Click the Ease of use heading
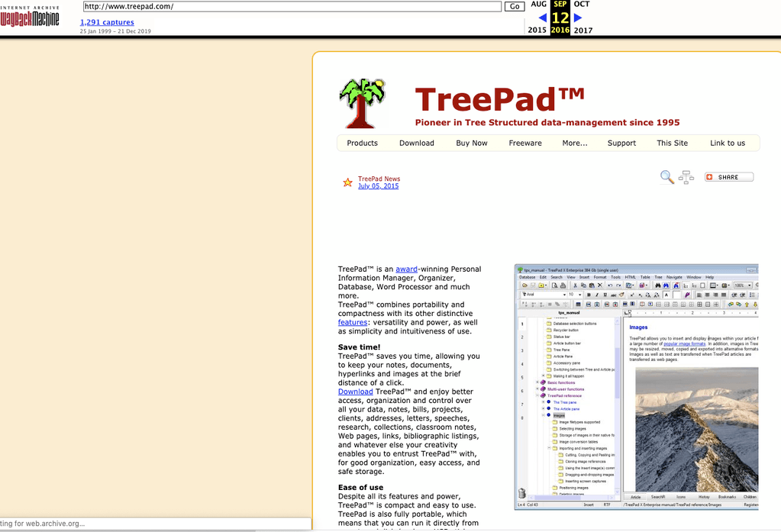 360,488
